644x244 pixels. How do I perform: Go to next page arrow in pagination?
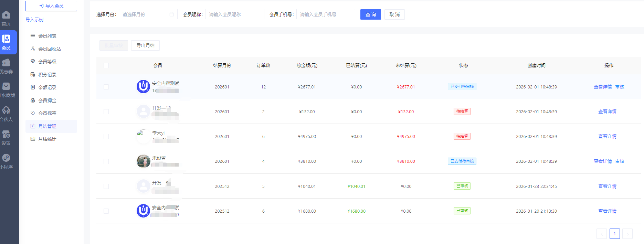(627, 234)
